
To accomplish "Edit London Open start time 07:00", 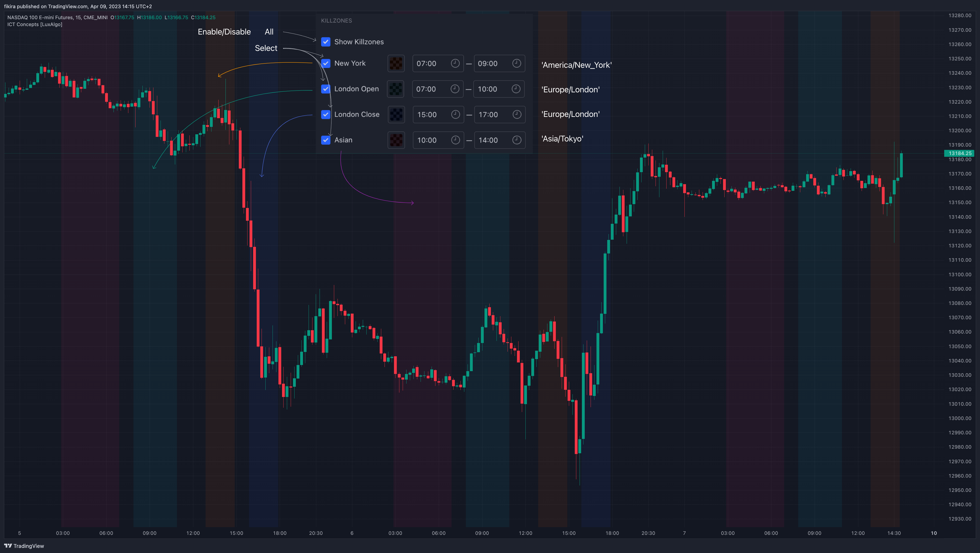I will (438, 89).
